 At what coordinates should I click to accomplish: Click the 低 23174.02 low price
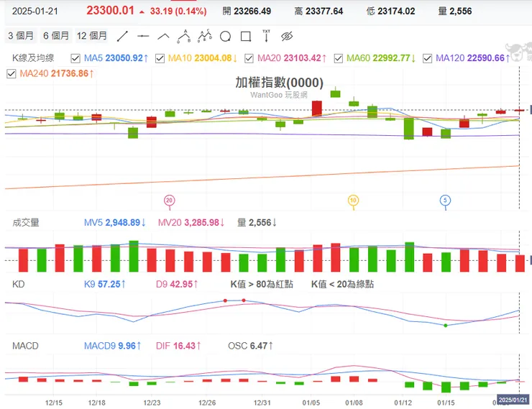390,12
